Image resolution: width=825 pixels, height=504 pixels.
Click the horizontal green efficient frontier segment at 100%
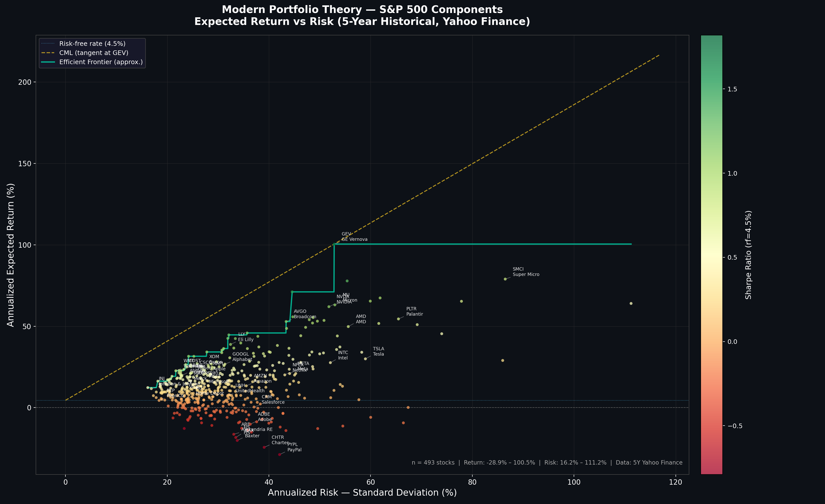(483, 244)
